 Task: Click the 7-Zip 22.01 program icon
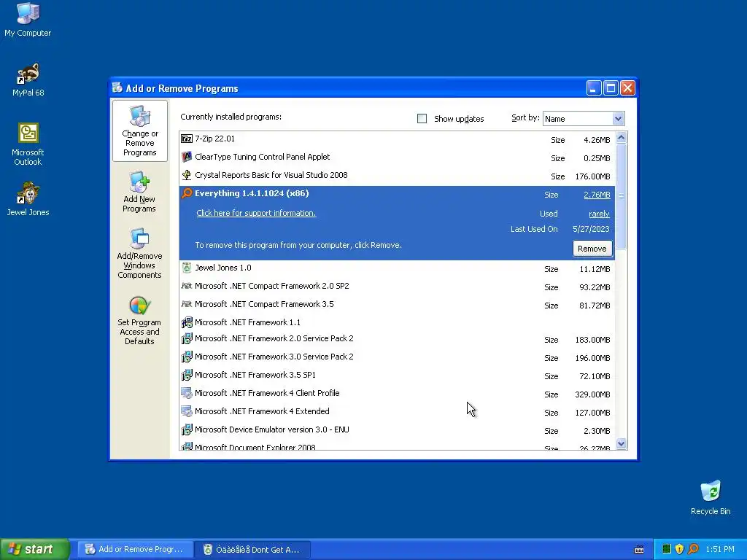click(187, 139)
